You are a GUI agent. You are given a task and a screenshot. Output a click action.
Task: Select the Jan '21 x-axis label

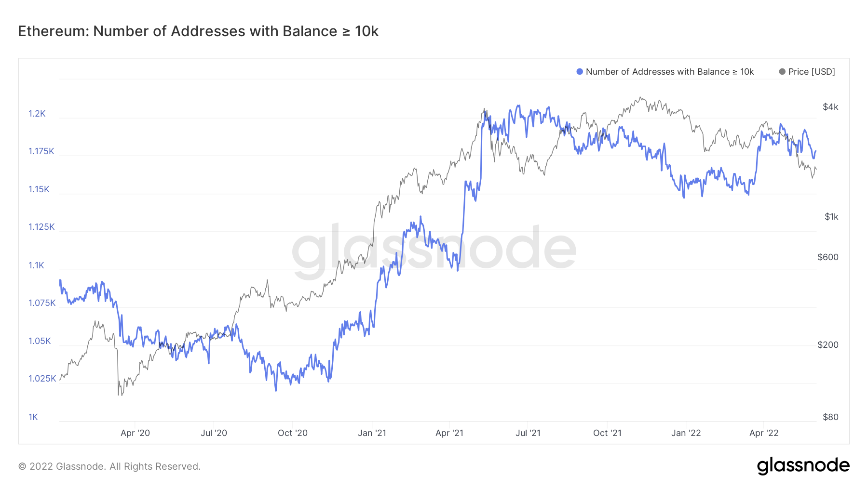[x=372, y=433]
